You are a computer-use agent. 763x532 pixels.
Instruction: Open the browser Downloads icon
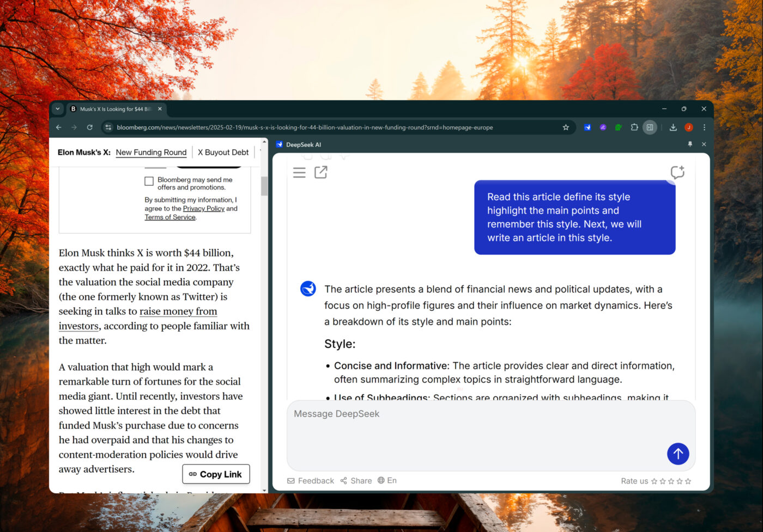tap(673, 127)
